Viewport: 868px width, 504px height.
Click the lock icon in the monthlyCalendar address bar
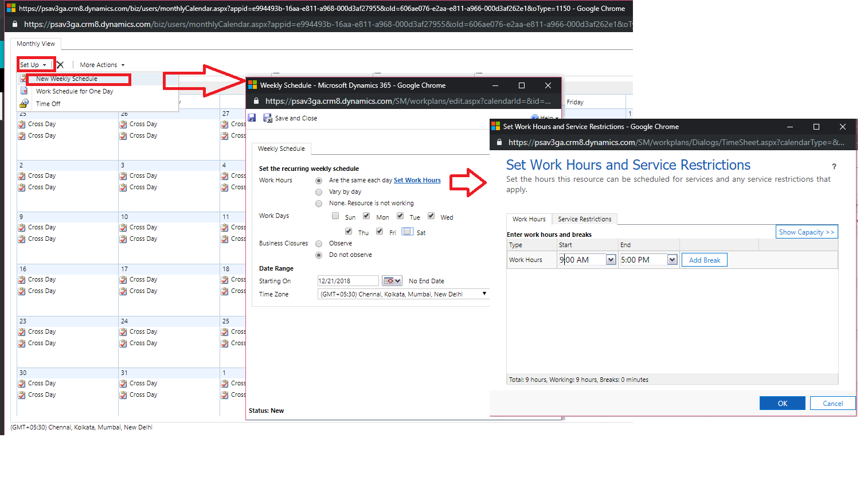15,24
